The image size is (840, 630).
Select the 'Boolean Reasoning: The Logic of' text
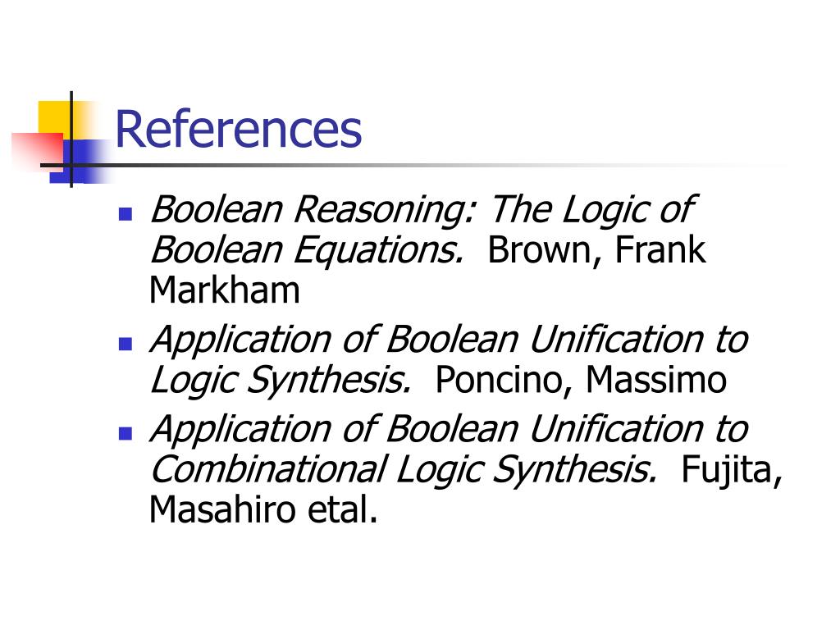click(422, 209)
